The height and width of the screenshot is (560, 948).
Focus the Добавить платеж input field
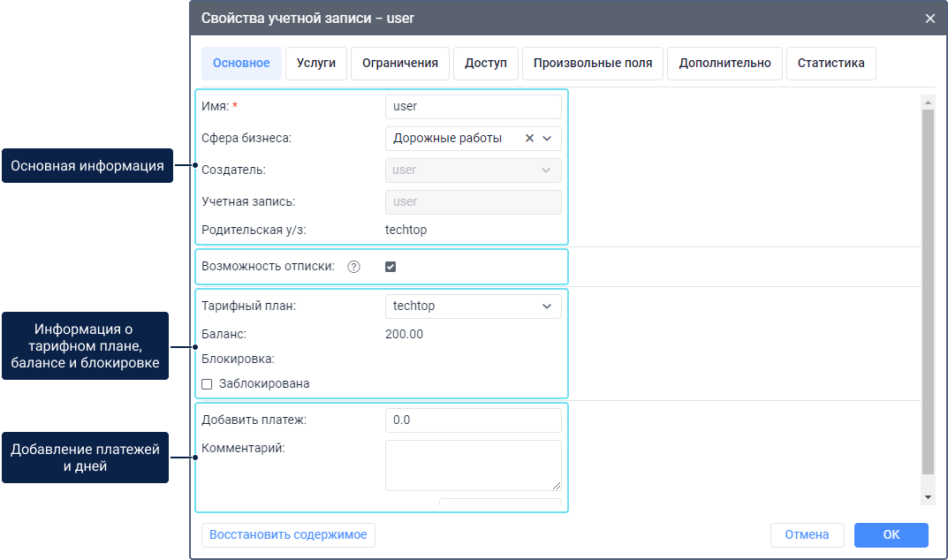click(474, 420)
